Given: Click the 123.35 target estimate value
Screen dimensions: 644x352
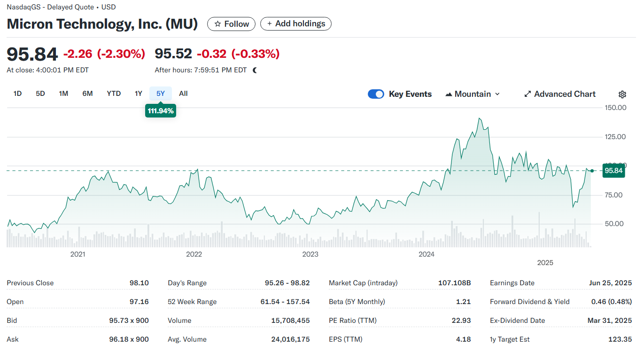Looking at the screenshot, I should click(620, 339).
